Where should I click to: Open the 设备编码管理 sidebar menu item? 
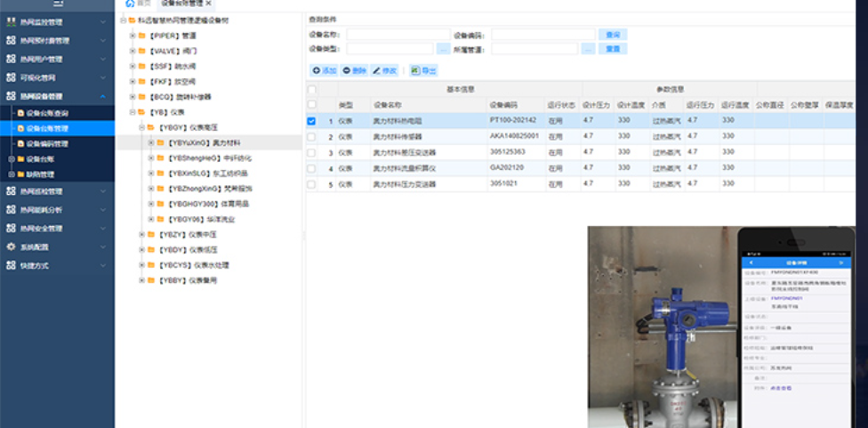click(x=59, y=143)
